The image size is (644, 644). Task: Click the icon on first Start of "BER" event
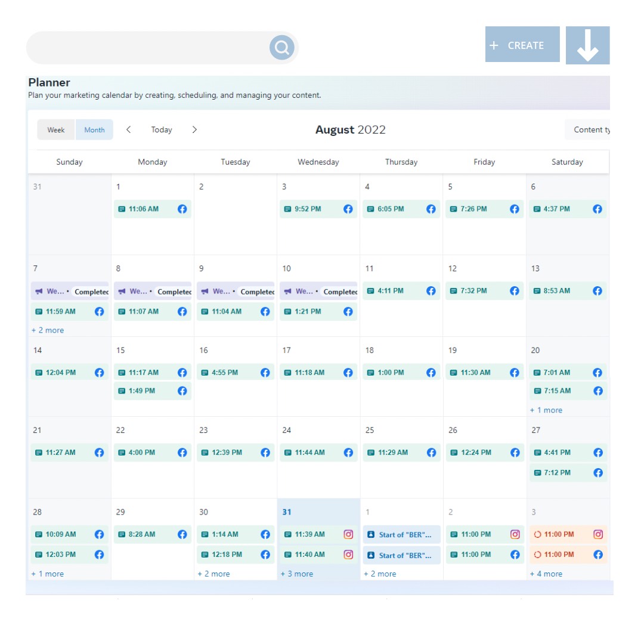[371, 534]
